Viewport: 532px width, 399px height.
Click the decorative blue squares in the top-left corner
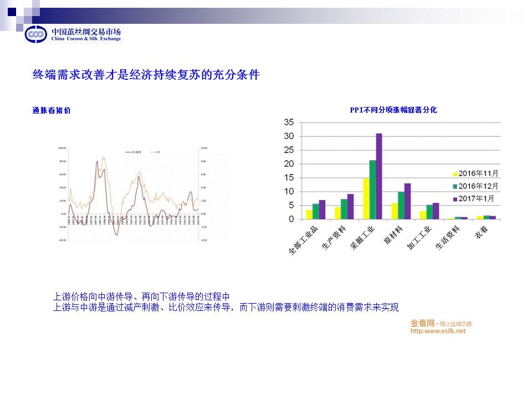pyautogui.click(x=22, y=12)
